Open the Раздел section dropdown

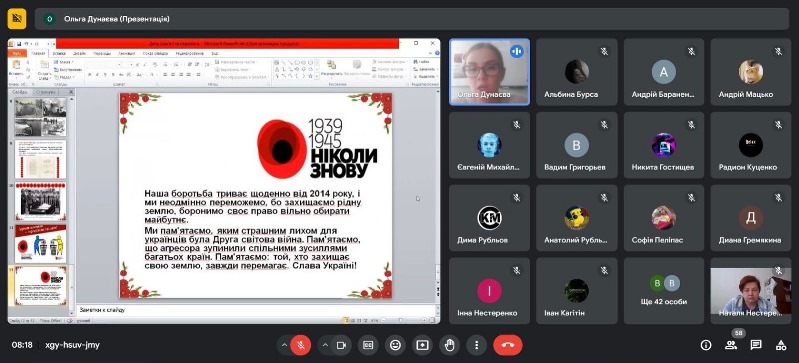(65, 77)
